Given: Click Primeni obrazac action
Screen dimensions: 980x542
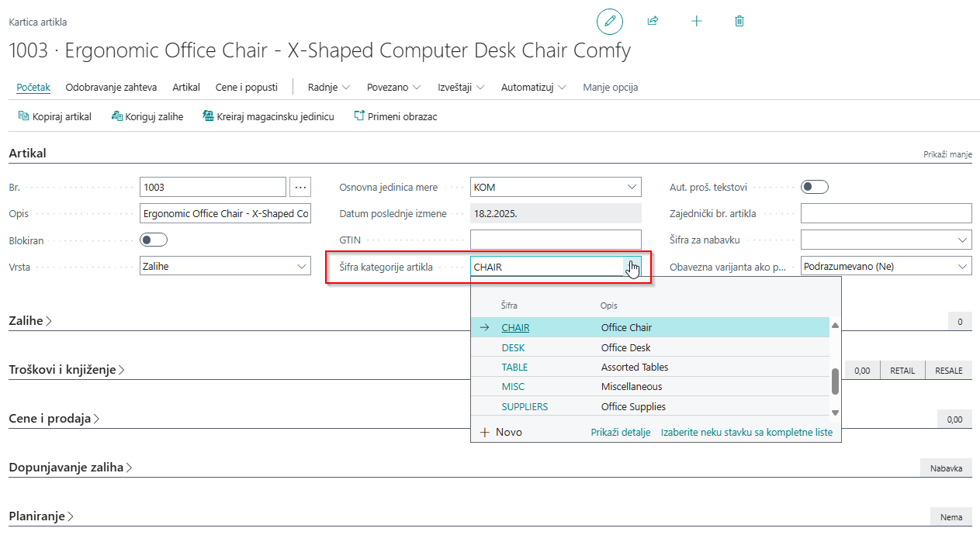Looking at the screenshot, I should [x=395, y=116].
